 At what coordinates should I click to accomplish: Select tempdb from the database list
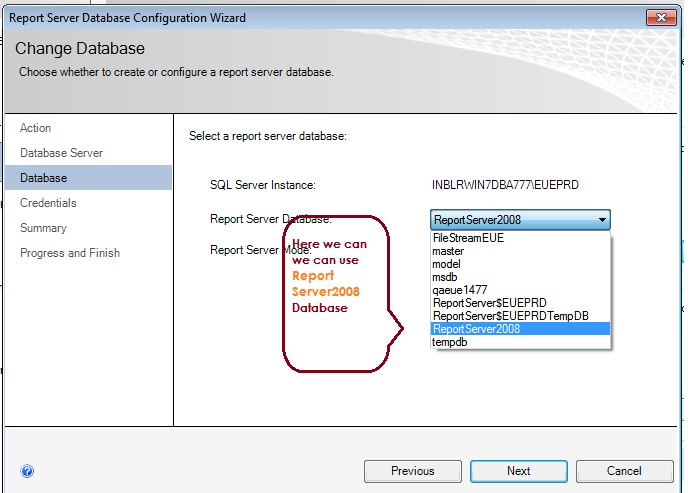point(520,342)
